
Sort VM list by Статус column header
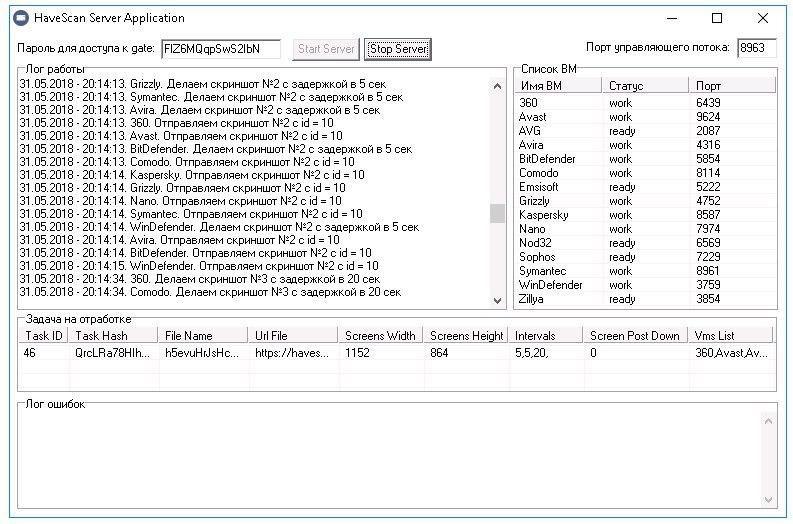click(x=646, y=86)
